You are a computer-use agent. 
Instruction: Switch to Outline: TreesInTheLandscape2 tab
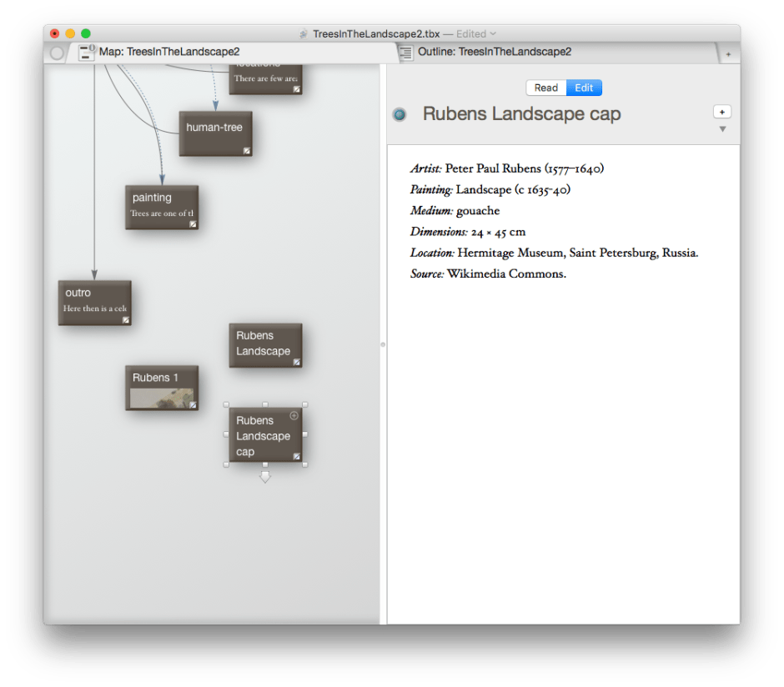tap(495, 52)
